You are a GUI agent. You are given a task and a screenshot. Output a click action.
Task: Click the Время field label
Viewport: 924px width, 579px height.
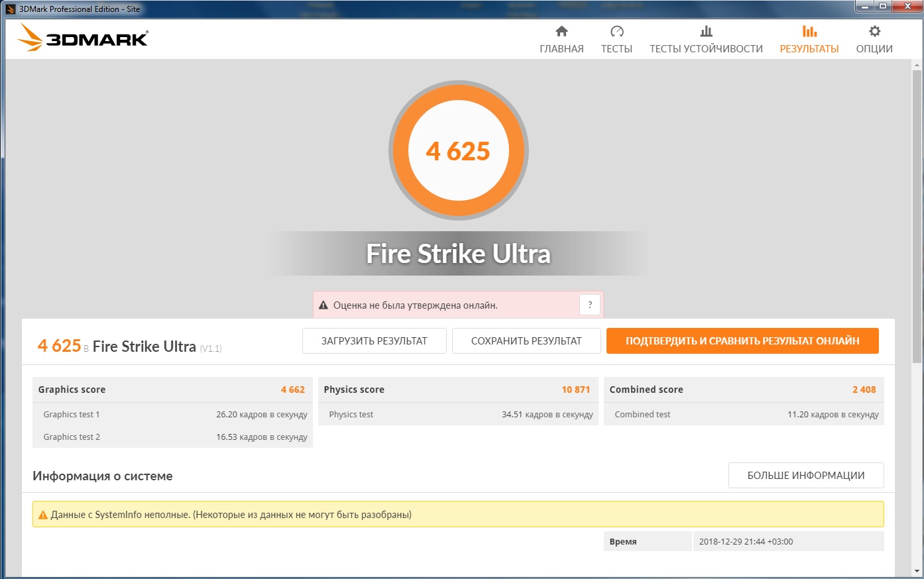pos(623,541)
